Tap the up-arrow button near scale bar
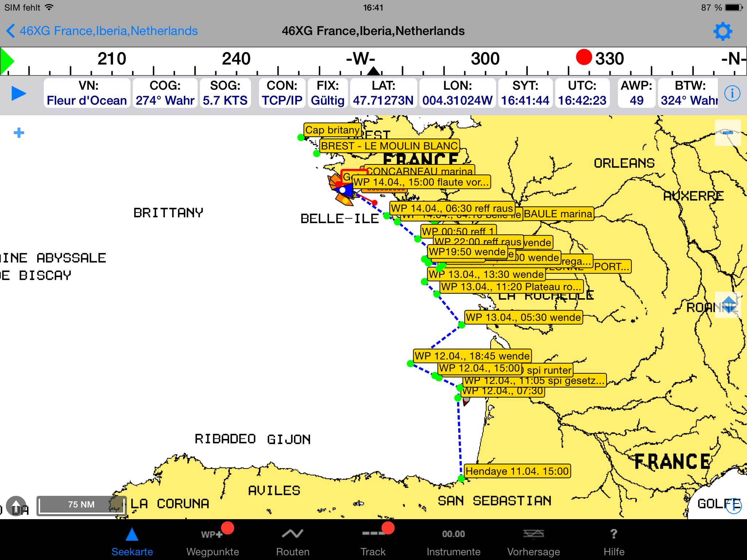Image resolution: width=747 pixels, height=560 pixels. click(x=16, y=505)
